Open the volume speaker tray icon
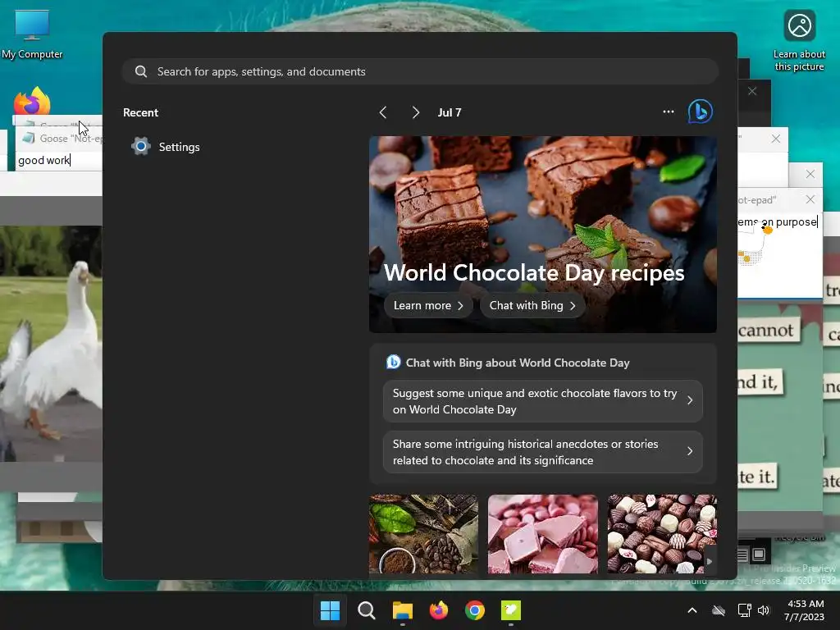 coord(764,610)
